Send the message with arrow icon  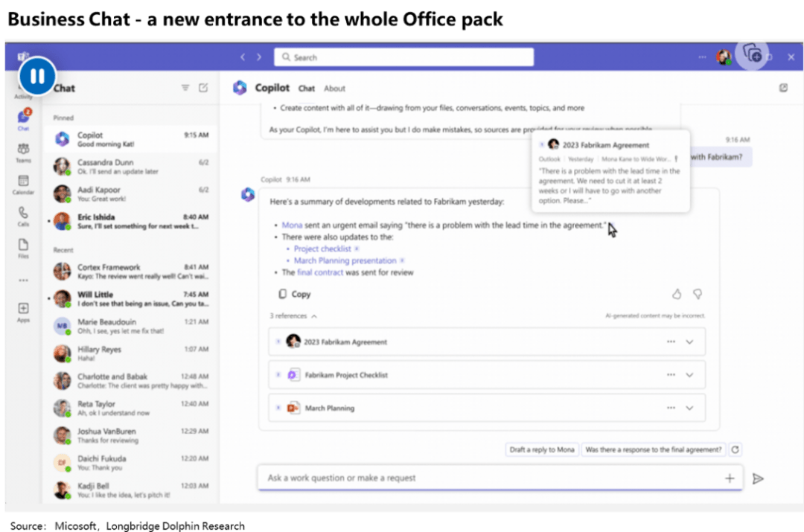758,478
